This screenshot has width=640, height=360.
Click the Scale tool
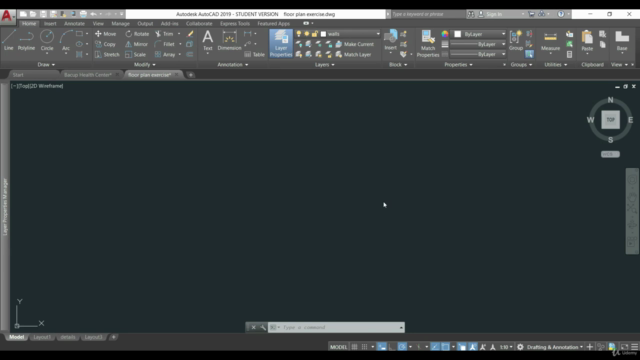pos(136,54)
